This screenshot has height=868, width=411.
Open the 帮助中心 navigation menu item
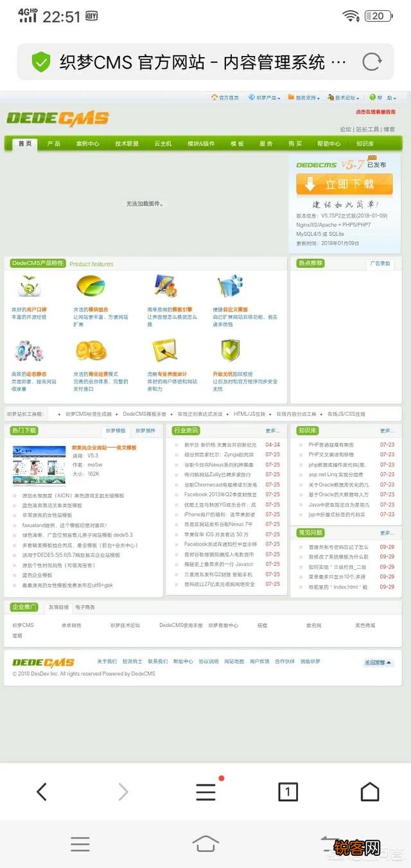[x=329, y=144]
